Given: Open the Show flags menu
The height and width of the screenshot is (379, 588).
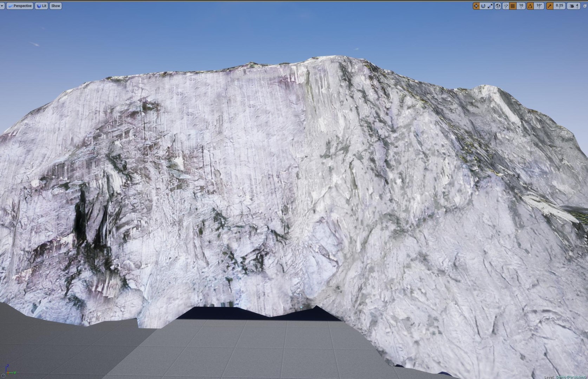Looking at the screenshot, I should (55, 6).
